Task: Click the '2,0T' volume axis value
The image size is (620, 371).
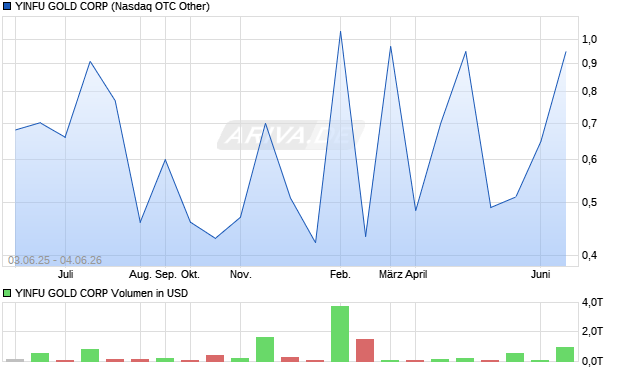Action: tap(592, 331)
